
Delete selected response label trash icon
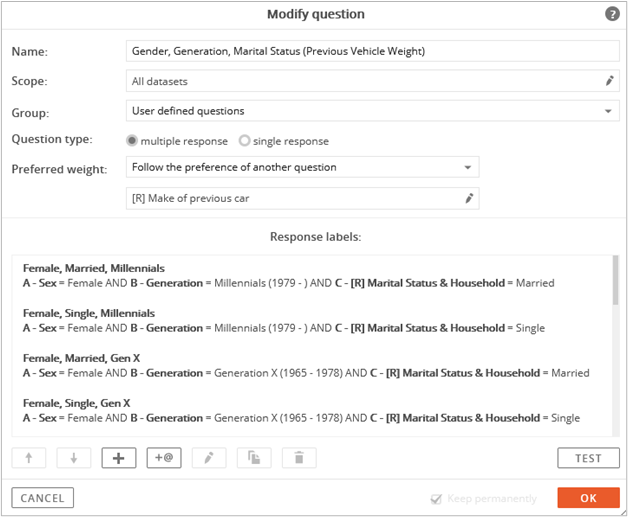pyautogui.click(x=299, y=458)
